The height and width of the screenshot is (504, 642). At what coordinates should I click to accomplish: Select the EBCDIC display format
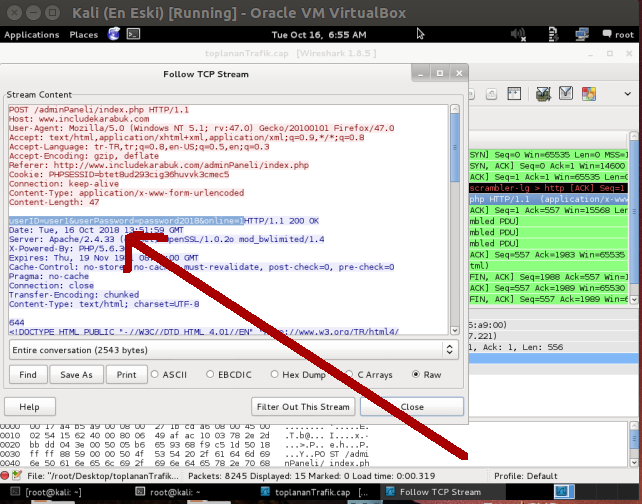coord(229,375)
